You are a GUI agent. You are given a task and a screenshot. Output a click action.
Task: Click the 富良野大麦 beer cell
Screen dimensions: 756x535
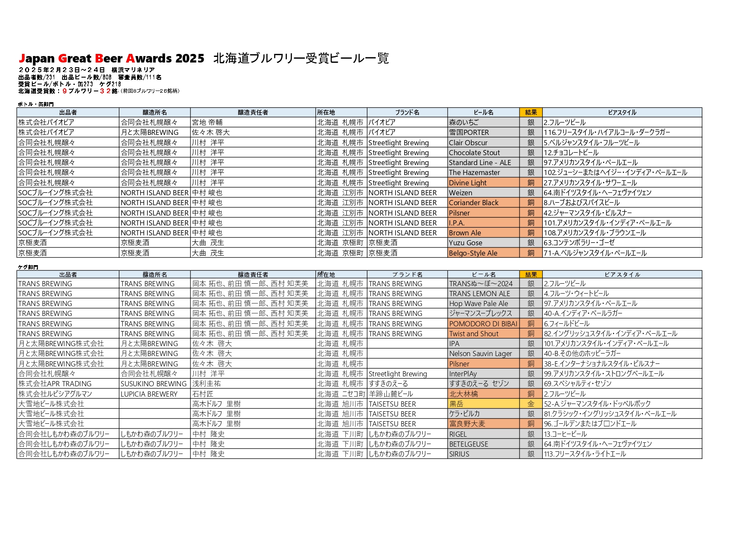[x=483, y=424]
